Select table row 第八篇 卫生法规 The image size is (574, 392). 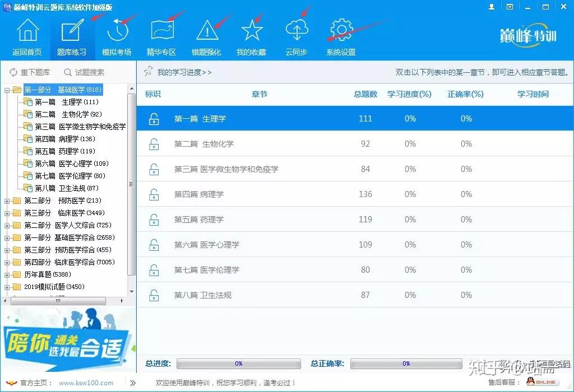[x=355, y=295]
